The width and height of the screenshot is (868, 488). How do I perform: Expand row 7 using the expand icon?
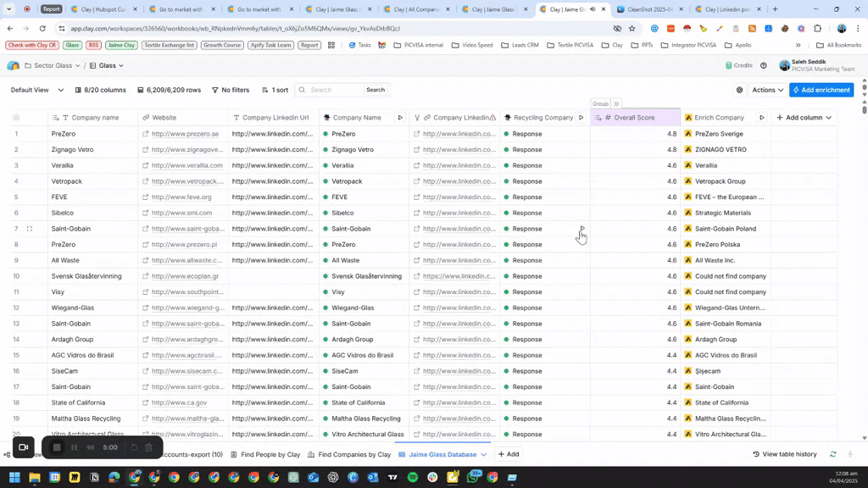[x=30, y=229]
